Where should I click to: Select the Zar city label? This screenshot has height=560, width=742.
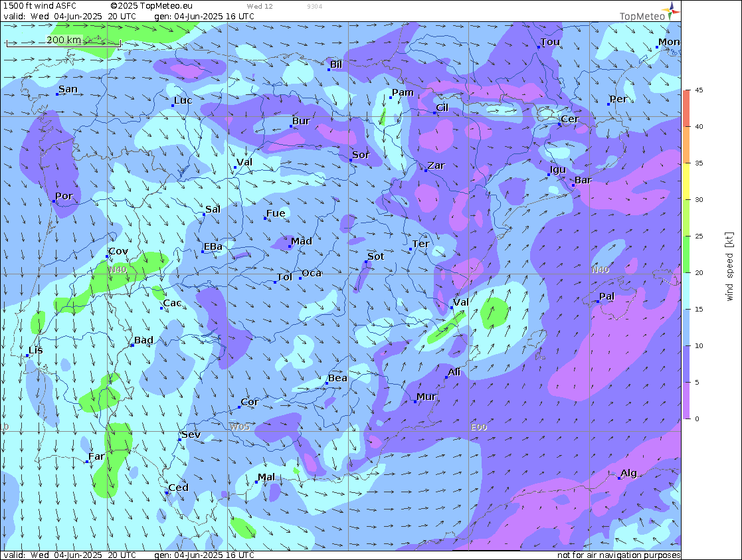point(436,165)
